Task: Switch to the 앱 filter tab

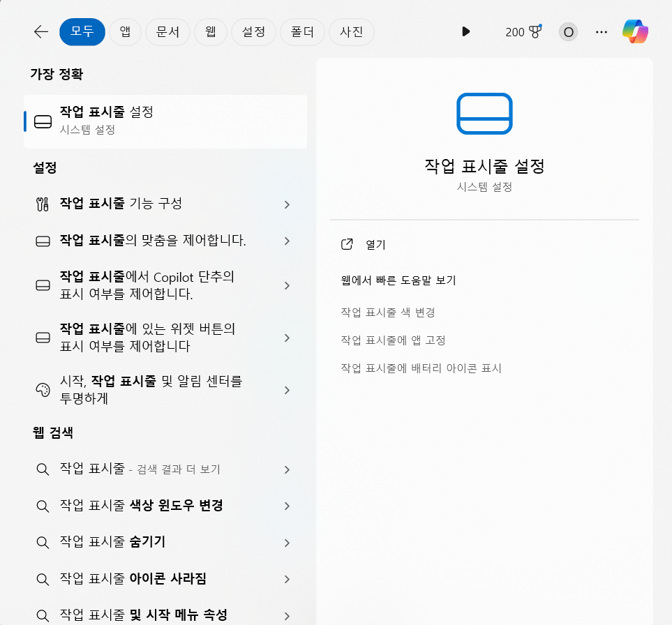Action: tap(125, 31)
